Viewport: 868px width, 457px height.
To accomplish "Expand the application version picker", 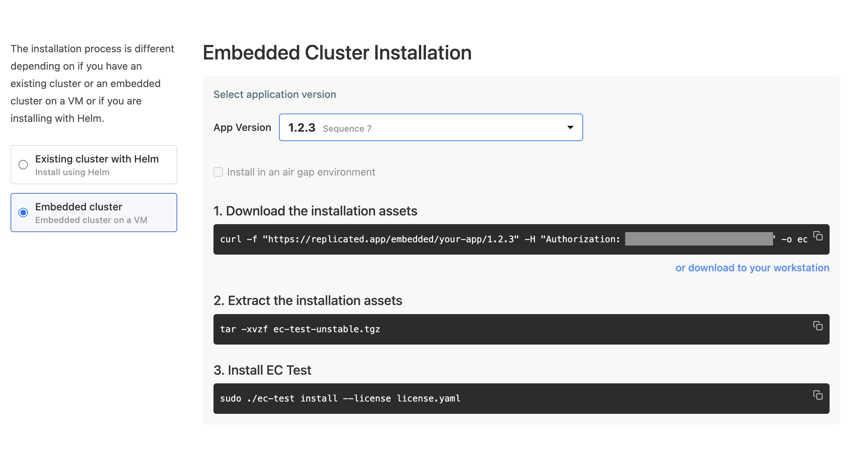I will (x=431, y=127).
